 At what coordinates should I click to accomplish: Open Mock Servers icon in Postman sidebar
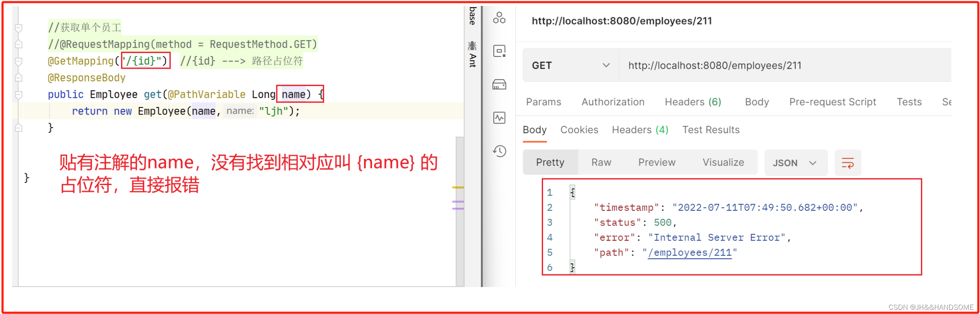click(x=499, y=84)
